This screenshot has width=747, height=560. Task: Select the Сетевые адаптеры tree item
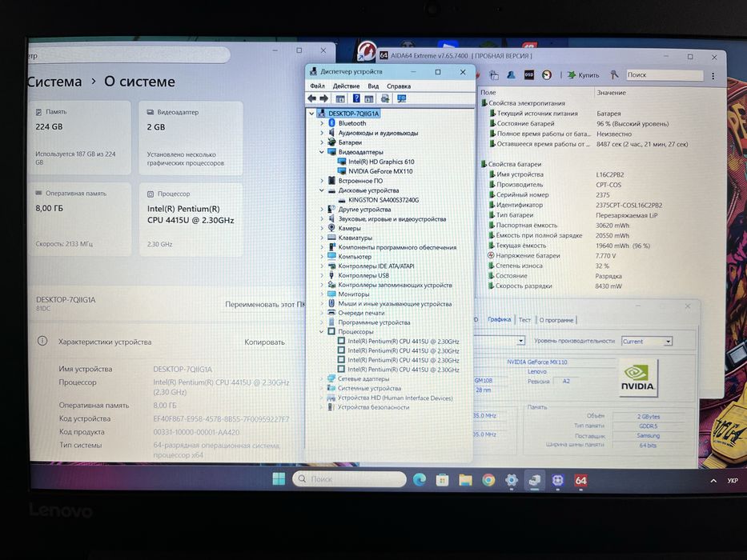click(363, 379)
